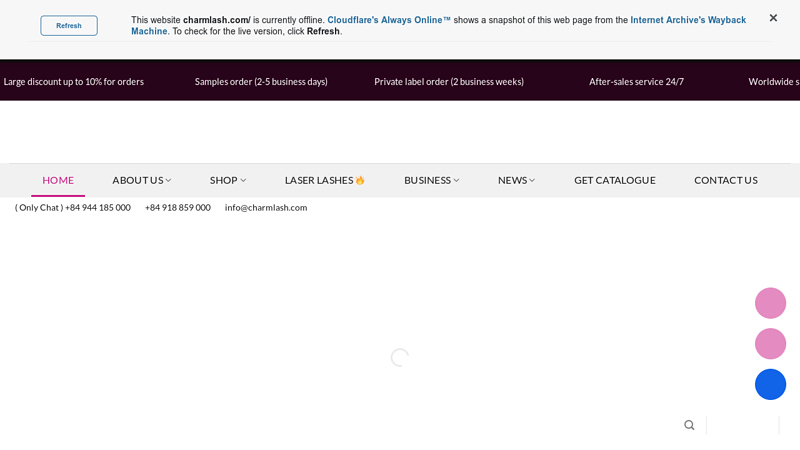Close the Always Online banner
Screen dimensions: 800x450
[x=773, y=18]
